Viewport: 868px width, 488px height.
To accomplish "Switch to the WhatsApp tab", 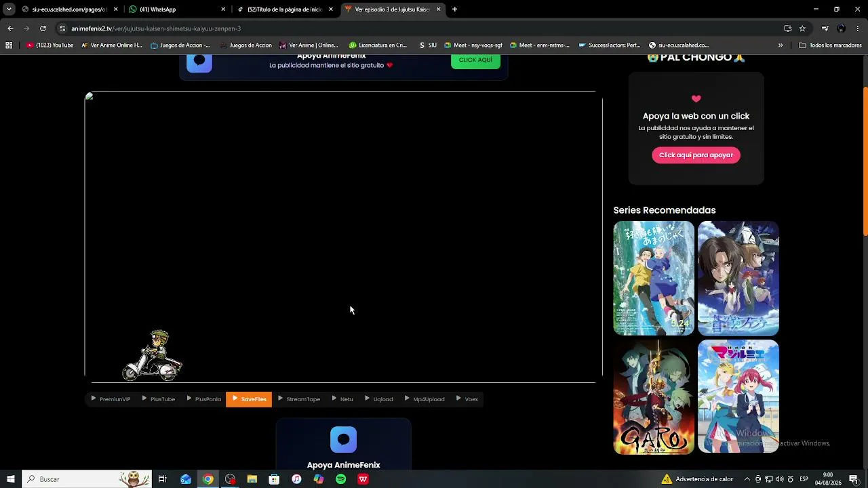I will point(176,9).
